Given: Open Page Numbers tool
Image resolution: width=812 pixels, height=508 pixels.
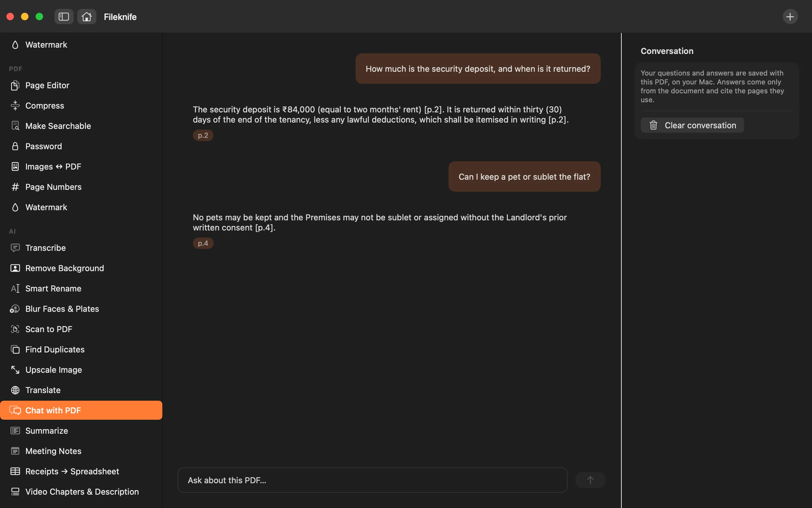Looking at the screenshot, I should [x=81, y=187].
